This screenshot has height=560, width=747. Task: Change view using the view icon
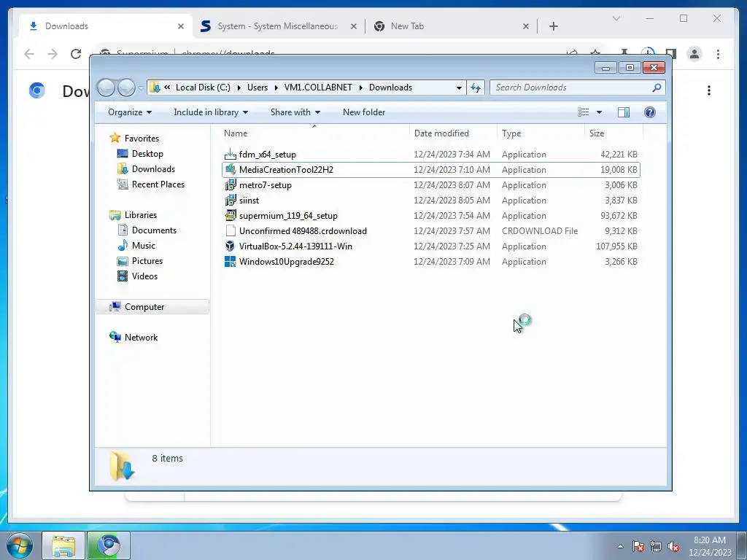(584, 112)
